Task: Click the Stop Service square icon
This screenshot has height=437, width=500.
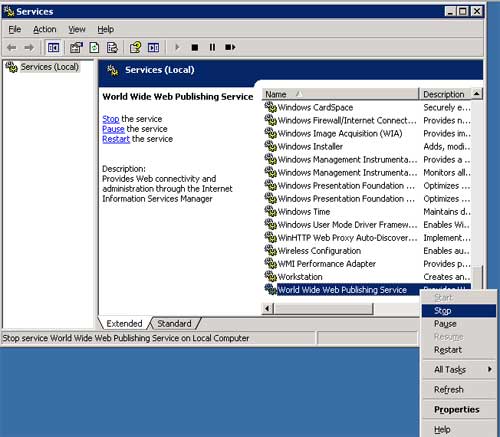Action: (x=195, y=48)
